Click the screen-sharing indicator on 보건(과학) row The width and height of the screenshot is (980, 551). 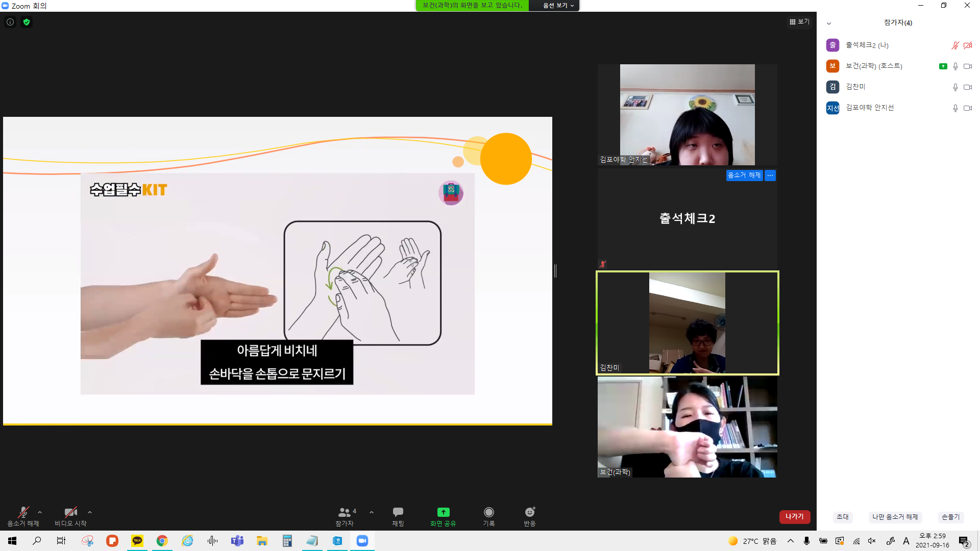[943, 66]
